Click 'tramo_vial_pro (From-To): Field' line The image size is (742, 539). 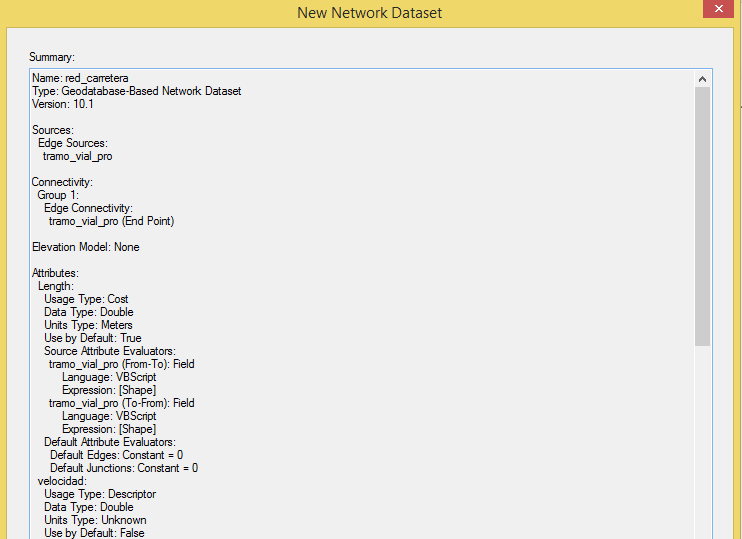click(x=121, y=364)
